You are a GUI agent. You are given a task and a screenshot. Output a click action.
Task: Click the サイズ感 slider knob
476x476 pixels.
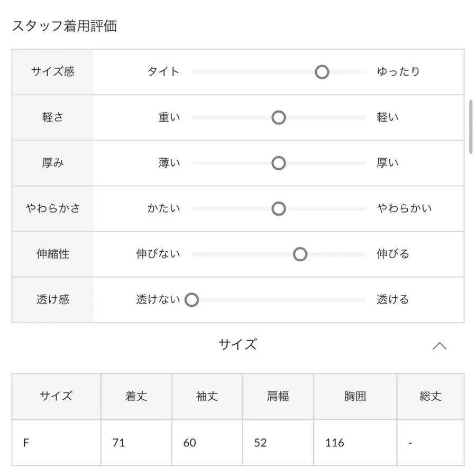click(x=321, y=72)
